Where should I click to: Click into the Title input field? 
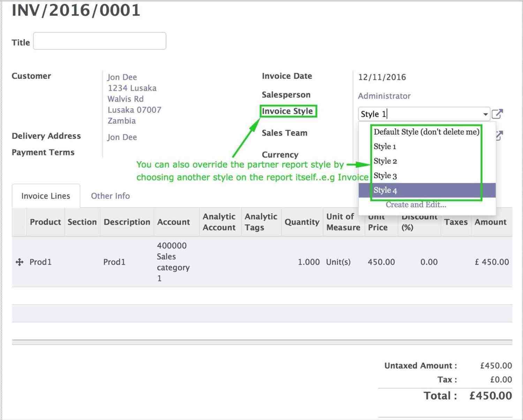tap(100, 41)
